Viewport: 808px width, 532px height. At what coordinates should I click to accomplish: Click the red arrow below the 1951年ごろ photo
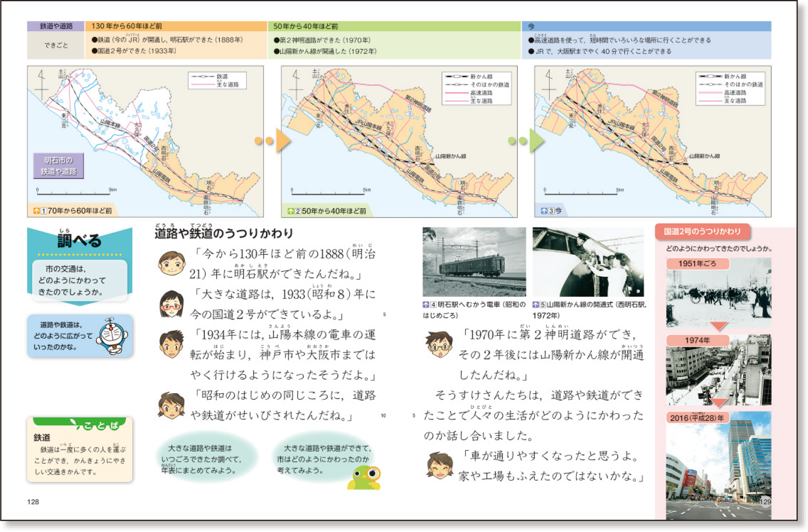719,326
